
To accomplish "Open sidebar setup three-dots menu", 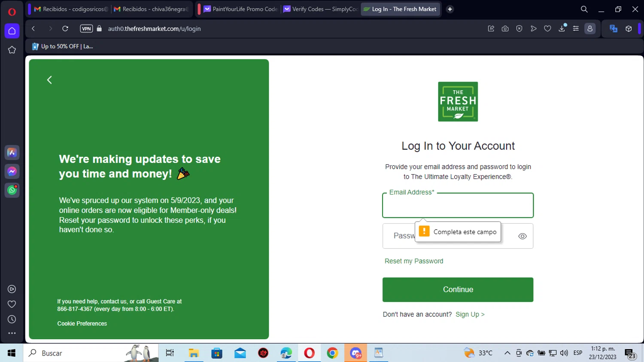I will (x=12, y=333).
